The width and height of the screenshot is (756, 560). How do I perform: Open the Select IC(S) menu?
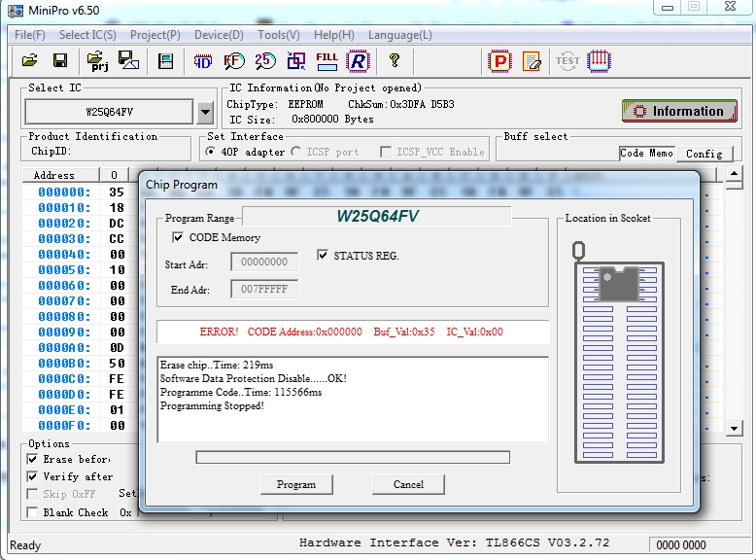[x=87, y=35]
